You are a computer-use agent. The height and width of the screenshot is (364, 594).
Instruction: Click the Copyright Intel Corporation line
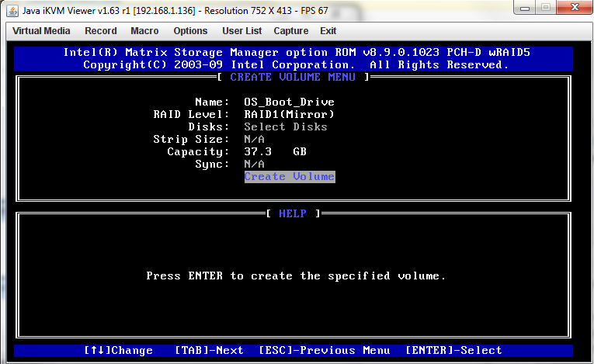pyautogui.click(x=296, y=64)
